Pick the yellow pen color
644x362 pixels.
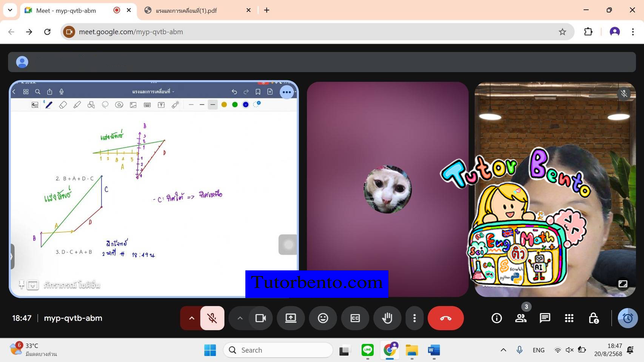point(224,104)
